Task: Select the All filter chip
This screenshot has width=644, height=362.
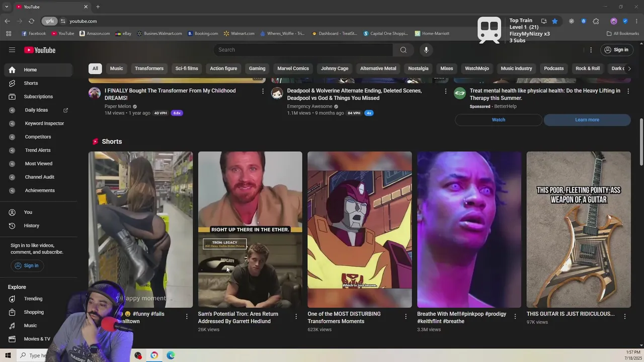Action: [x=95, y=68]
